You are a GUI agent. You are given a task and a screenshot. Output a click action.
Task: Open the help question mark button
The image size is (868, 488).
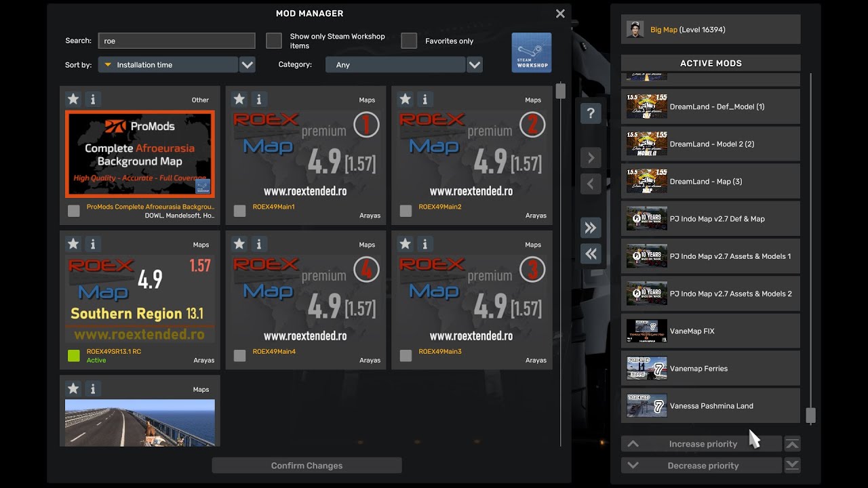591,113
